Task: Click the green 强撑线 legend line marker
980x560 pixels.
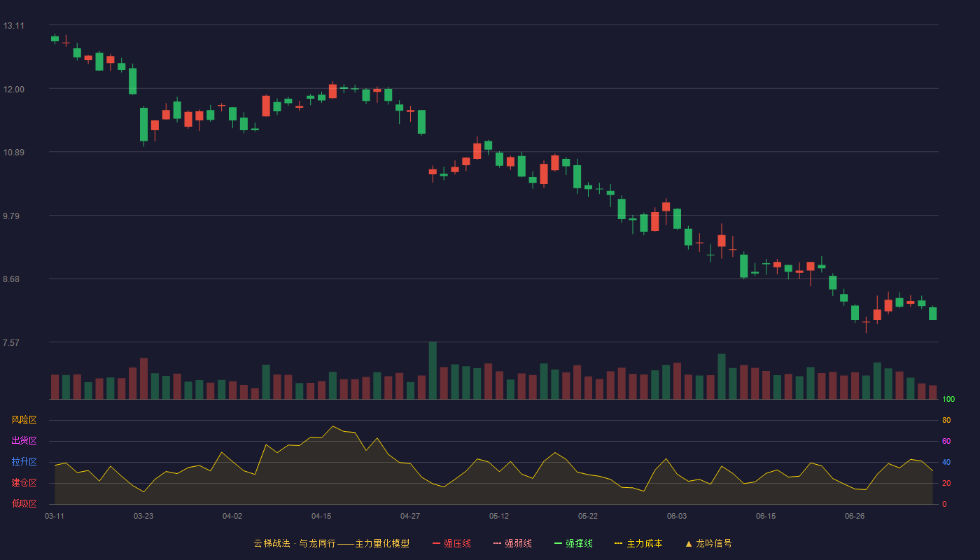Action: click(x=559, y=543)
